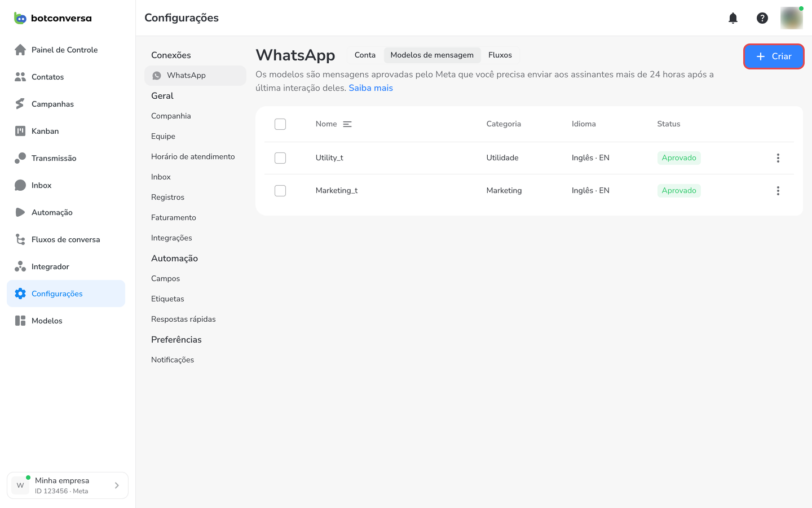This screenshot has height=508, width=812.
Task: Select the Configurações gear icon
Action: point(20,294)
